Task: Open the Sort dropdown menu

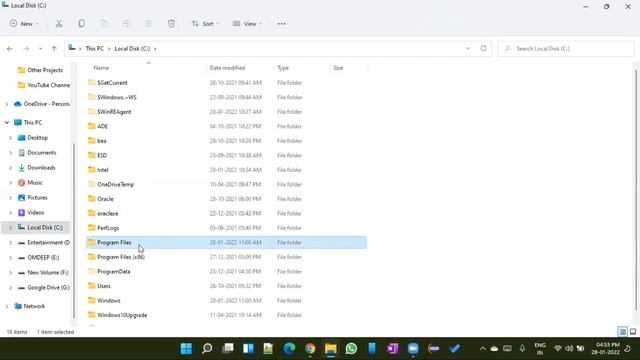Action: pos(205,24)
